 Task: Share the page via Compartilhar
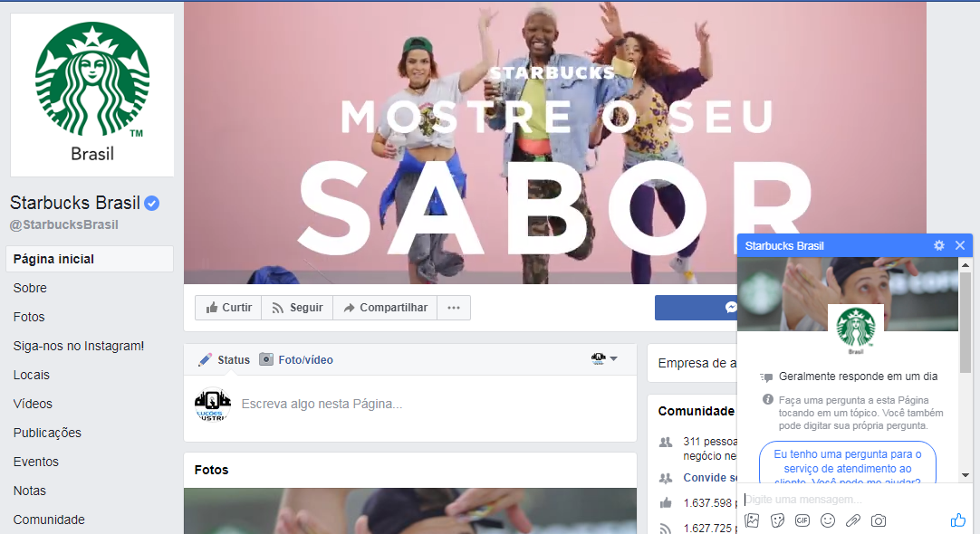pos(385,308)
